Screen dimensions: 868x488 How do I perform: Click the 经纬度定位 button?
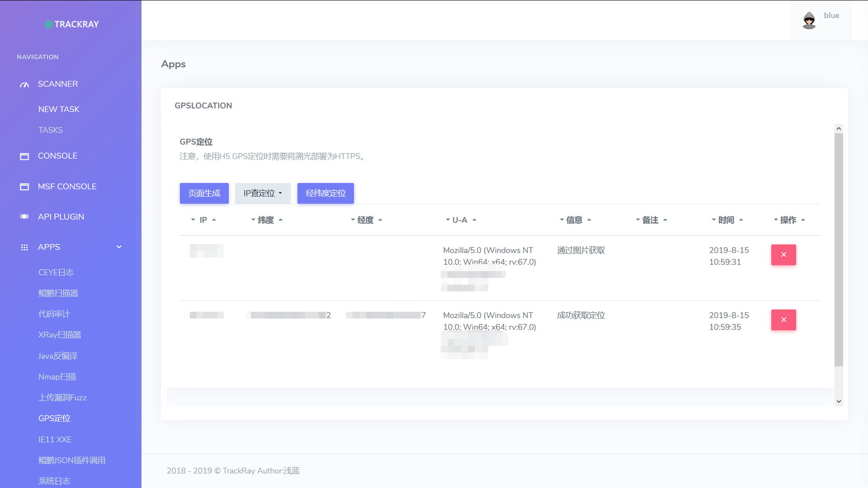pos(325,193)
